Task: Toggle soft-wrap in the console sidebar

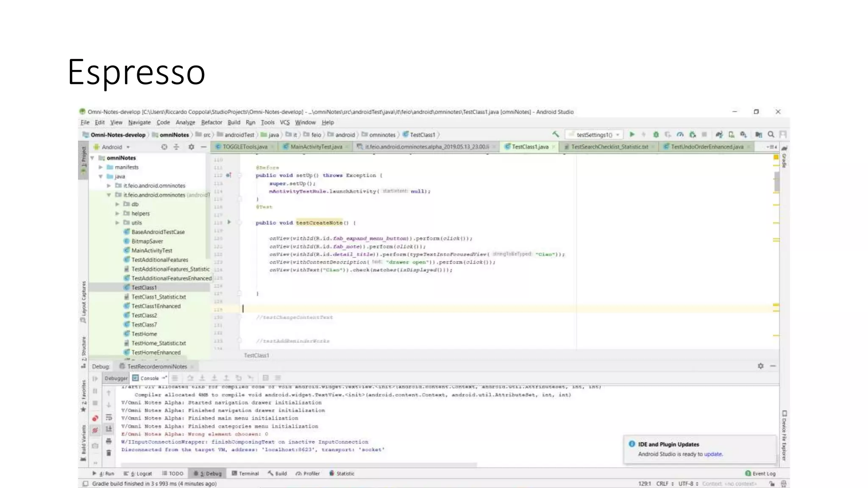Action: point(108,417)
